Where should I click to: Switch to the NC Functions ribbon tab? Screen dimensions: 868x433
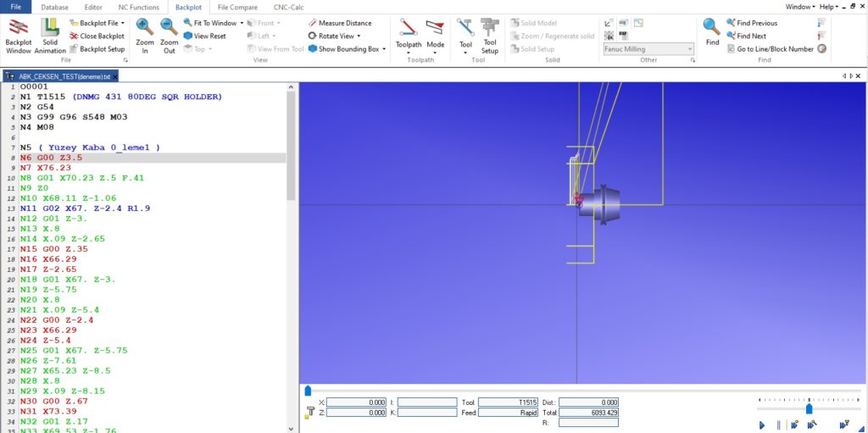click(137, 7)
